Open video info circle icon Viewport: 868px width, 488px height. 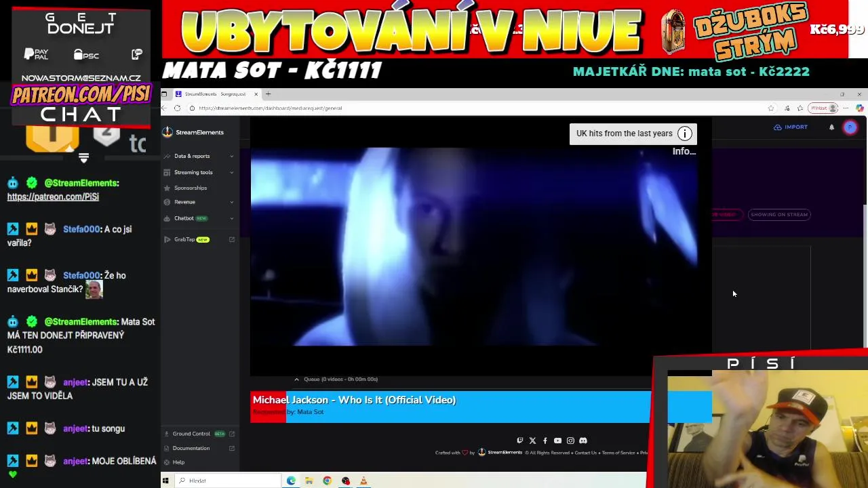pos(685,134)
